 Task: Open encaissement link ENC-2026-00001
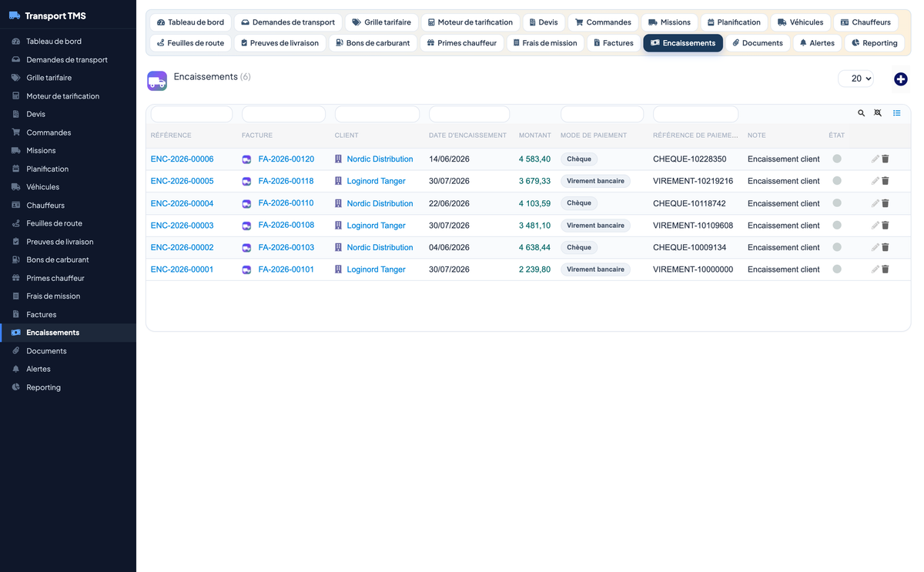click(182, 269)
